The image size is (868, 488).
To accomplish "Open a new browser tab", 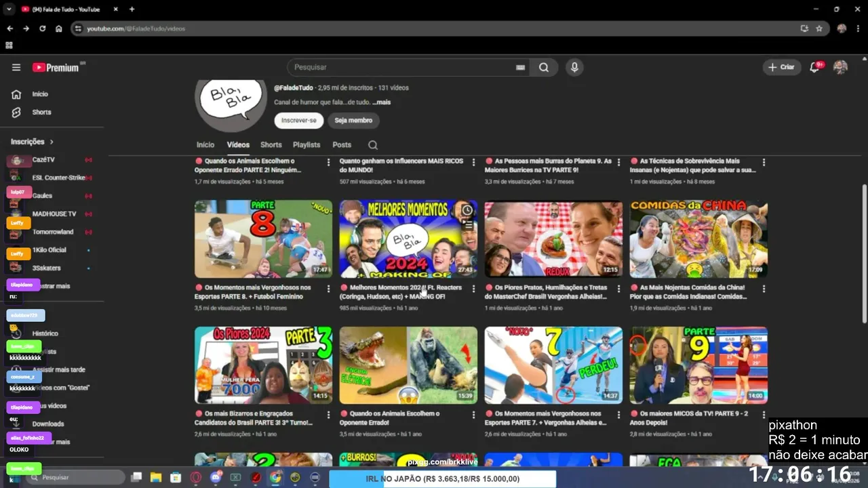I will coord(132,9).
